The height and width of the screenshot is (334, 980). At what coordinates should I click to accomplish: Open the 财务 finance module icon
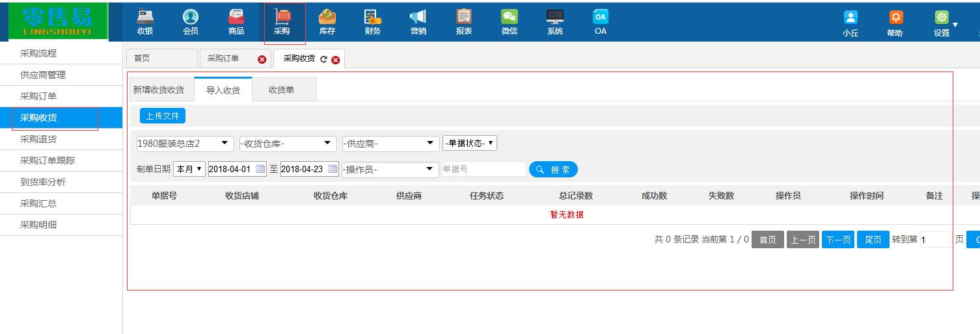pyautogui.click(x=373, y=18)
